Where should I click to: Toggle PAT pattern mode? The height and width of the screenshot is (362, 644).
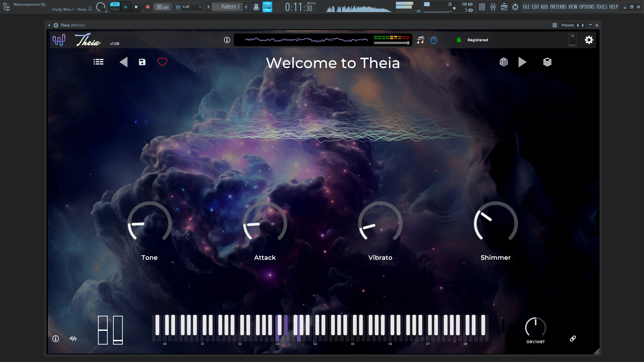(115, 4)
